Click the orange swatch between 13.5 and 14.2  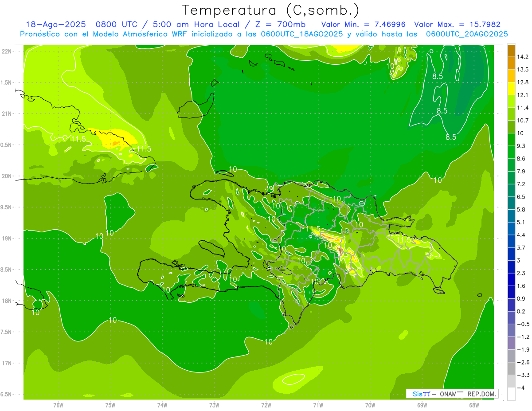tap(511, 63)
